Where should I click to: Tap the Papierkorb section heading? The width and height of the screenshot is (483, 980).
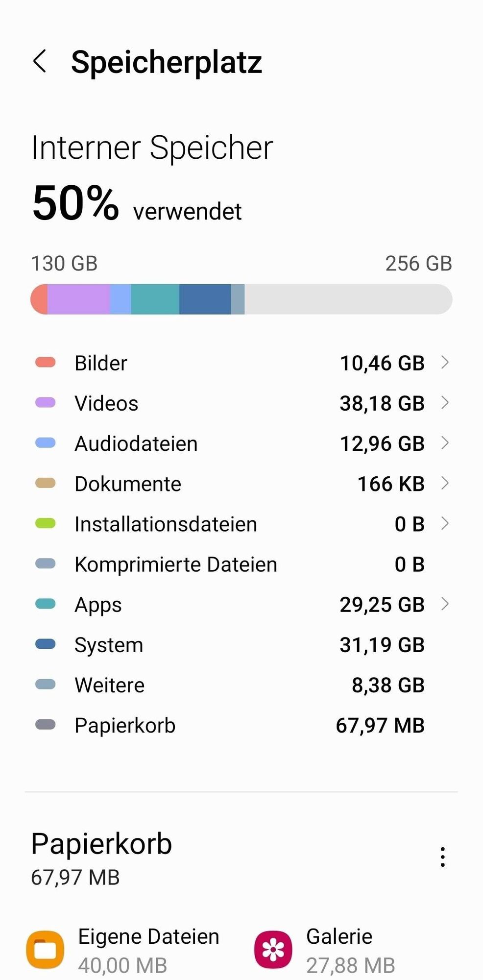coord(101,844)
